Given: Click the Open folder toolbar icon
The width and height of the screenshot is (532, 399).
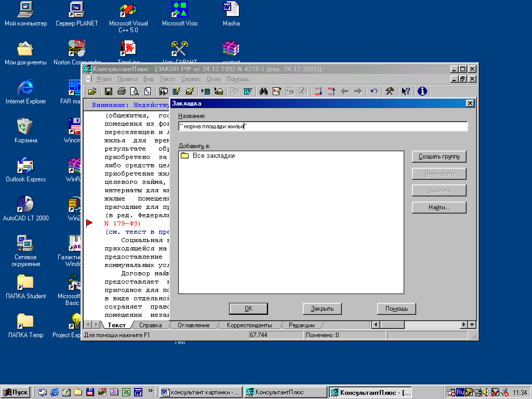Looking at the screenshot, I should (x=92, y=91).
